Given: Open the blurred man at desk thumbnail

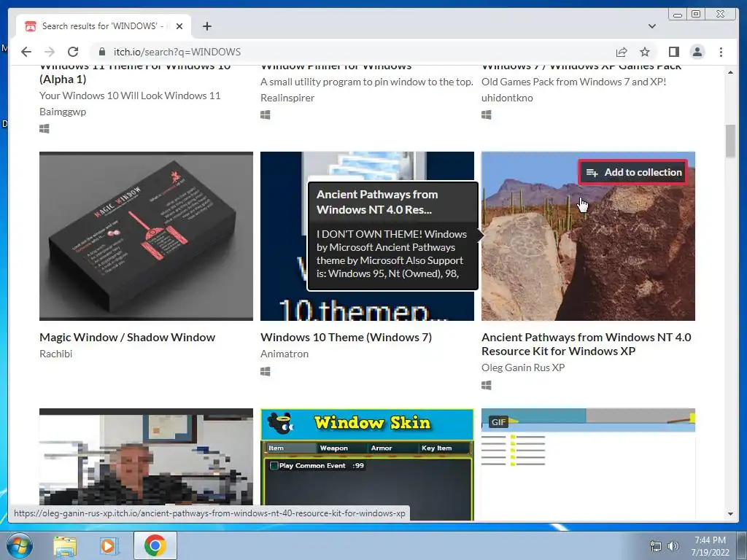Looking at the screenshot, I should (x=146, y=457).
